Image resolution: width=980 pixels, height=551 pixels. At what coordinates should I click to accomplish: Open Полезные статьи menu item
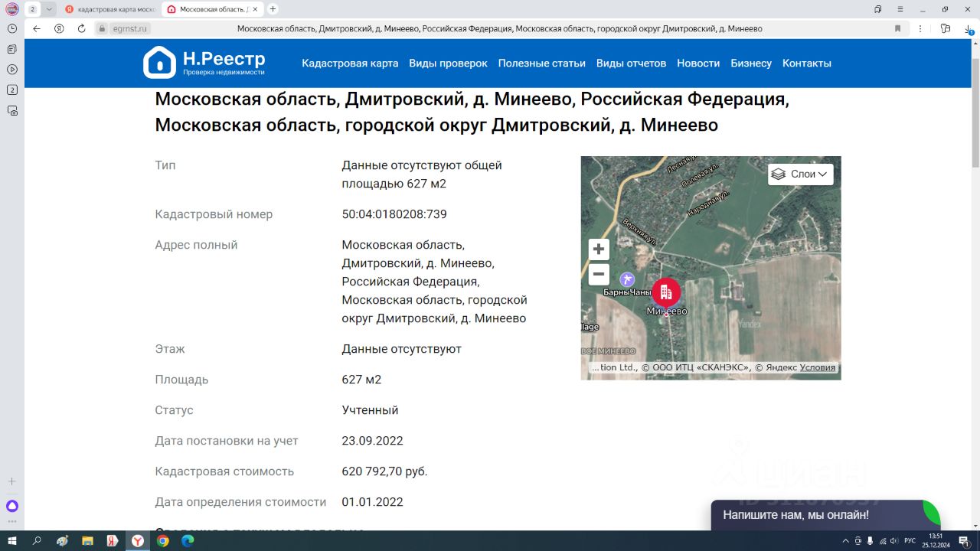point(542,64)
